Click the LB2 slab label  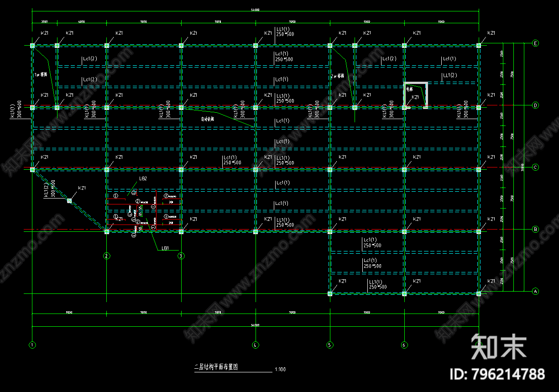(143, 178)
